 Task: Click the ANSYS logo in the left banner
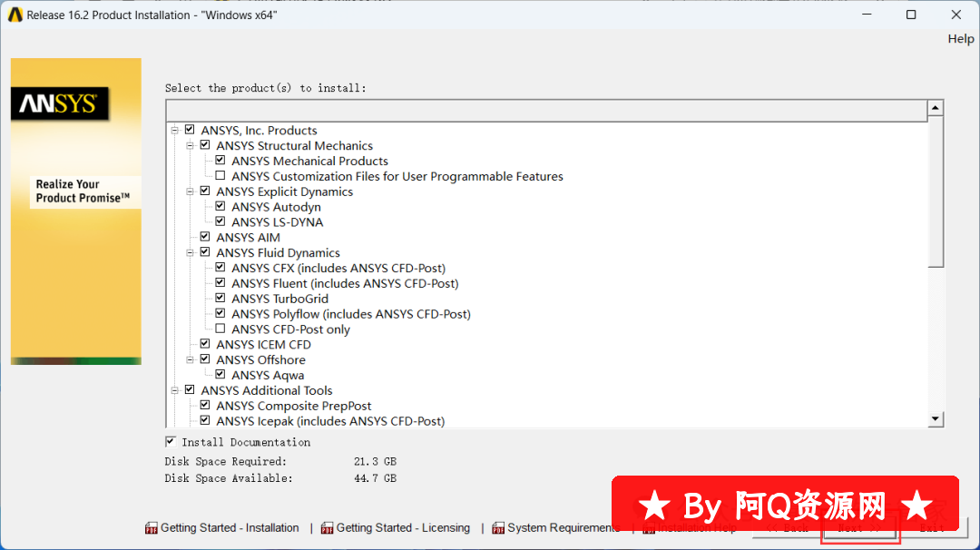pos(59,103)
